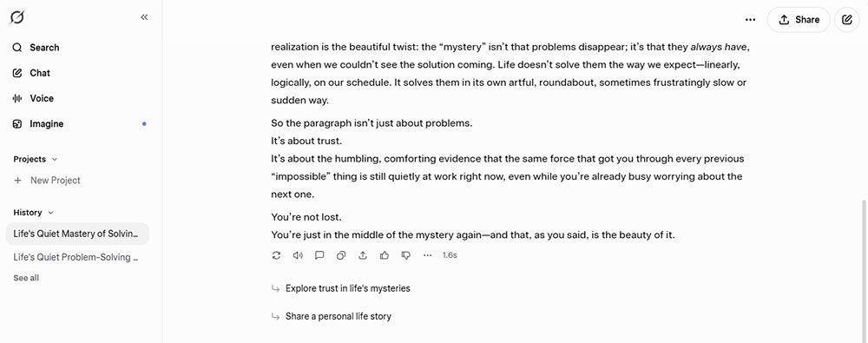
Task: Regenerate the response
Action: point(276,255)
